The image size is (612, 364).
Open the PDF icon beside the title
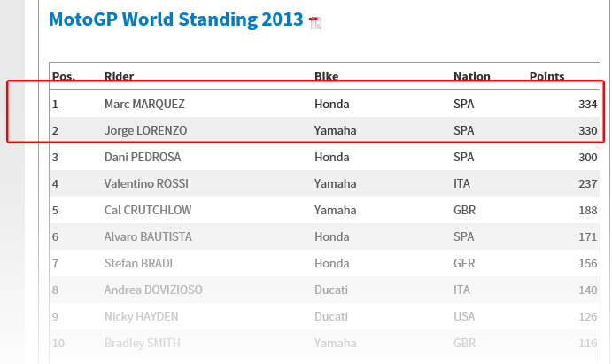click(315, 23)
